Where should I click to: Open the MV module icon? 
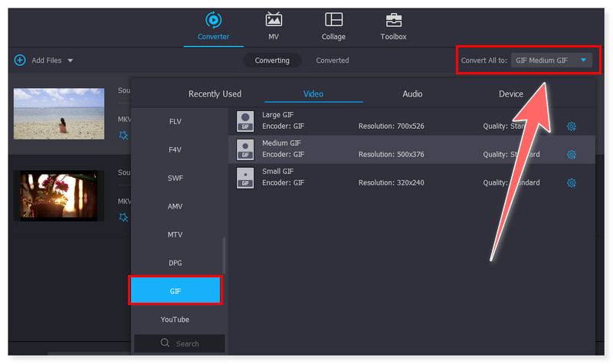(x=274, y=20)
